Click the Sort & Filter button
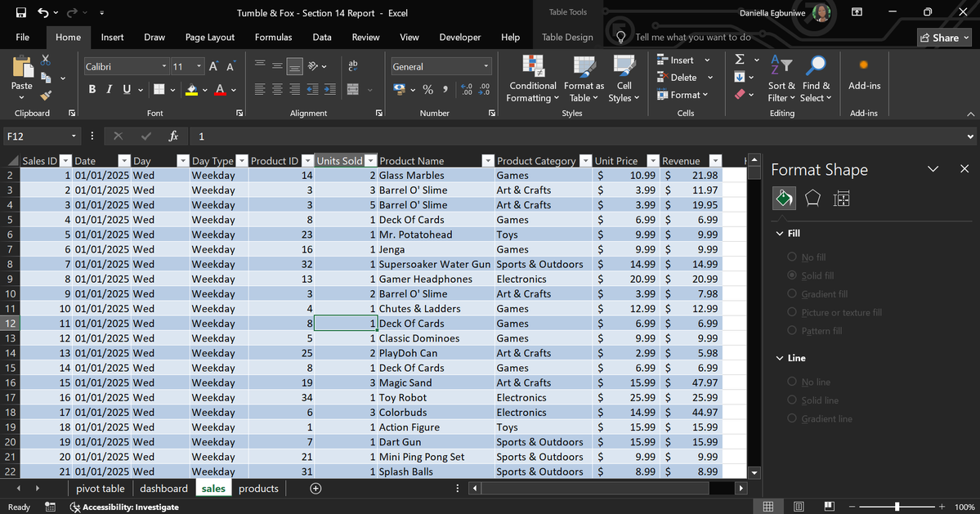980x514 pixels. click(x=781, y=79)
